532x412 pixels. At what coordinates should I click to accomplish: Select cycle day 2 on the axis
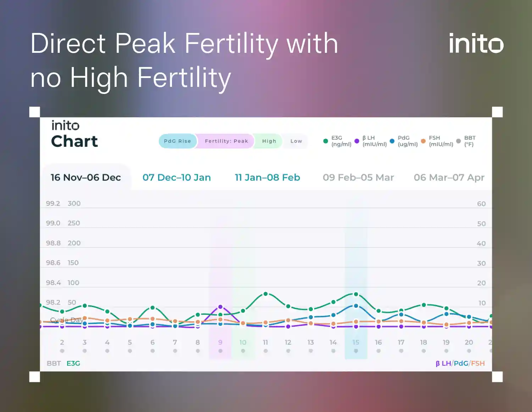(62, 342)
